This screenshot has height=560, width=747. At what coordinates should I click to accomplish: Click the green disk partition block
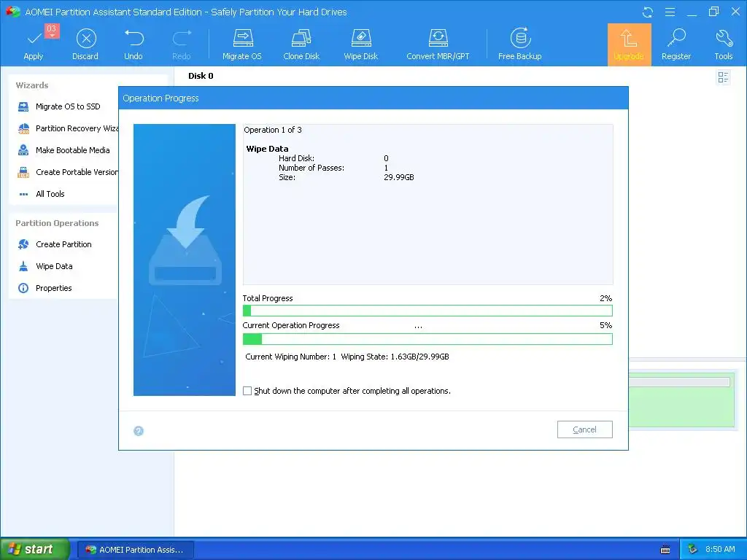(x=681, y=400)
